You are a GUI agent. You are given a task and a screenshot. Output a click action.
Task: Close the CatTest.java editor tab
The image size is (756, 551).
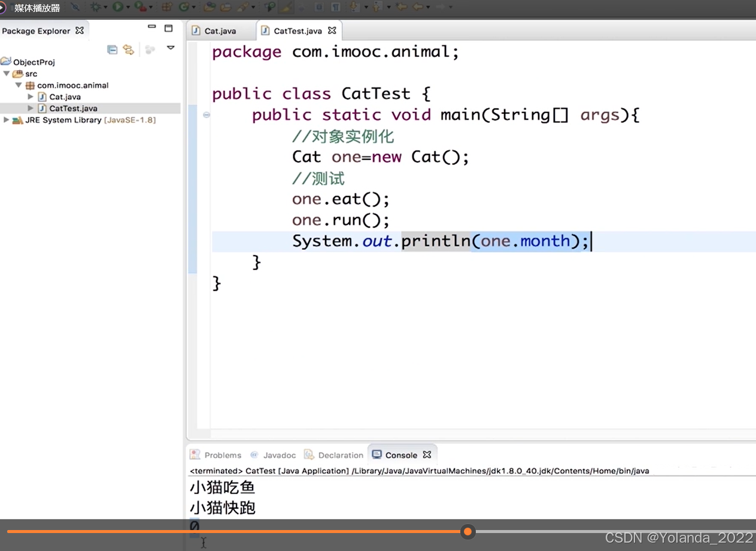point(332,30)
